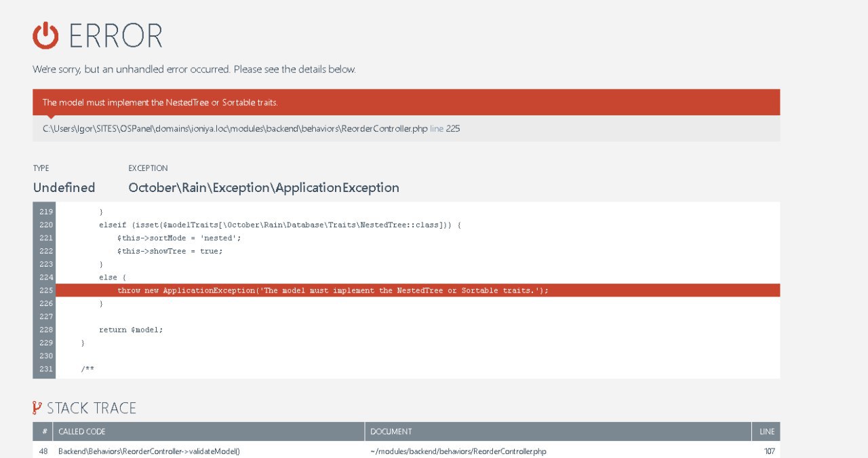Click line number 221 in code gutter
Screen dimensions: 868x458
pyautogui.click(x=46, y=238)
